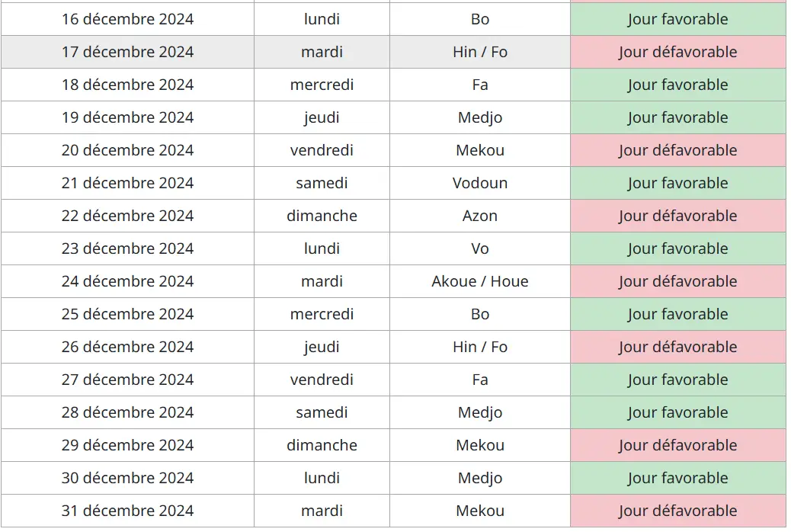Click the '16 décembre 2024' date cell

click(x=127, y=19)
